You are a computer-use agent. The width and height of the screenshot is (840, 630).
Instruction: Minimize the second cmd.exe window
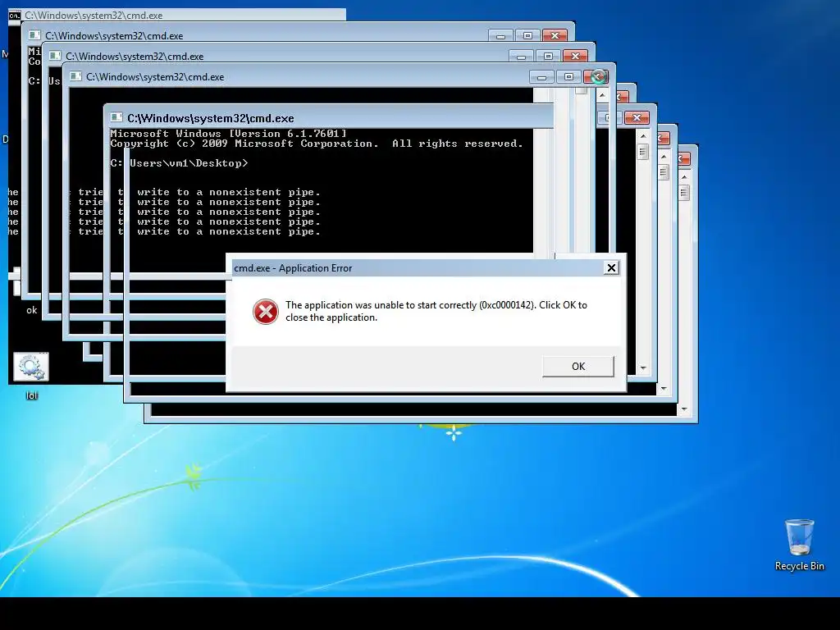coord(500,36)
